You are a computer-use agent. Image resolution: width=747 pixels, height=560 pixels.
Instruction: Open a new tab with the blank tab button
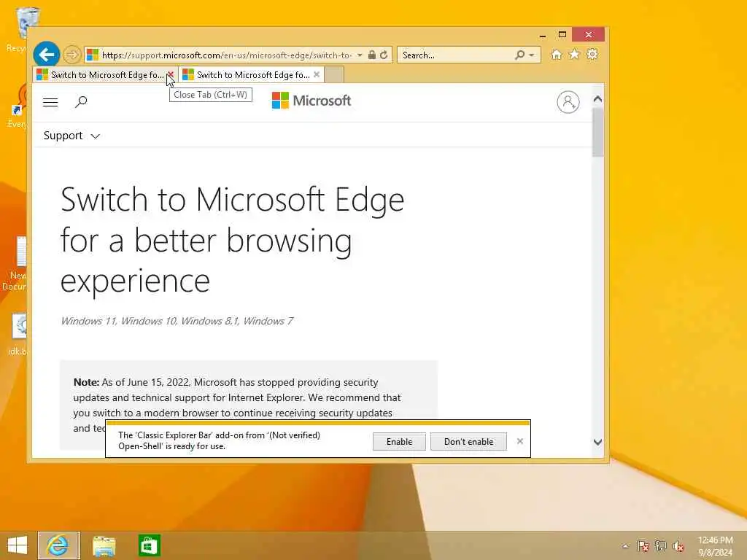333,75
